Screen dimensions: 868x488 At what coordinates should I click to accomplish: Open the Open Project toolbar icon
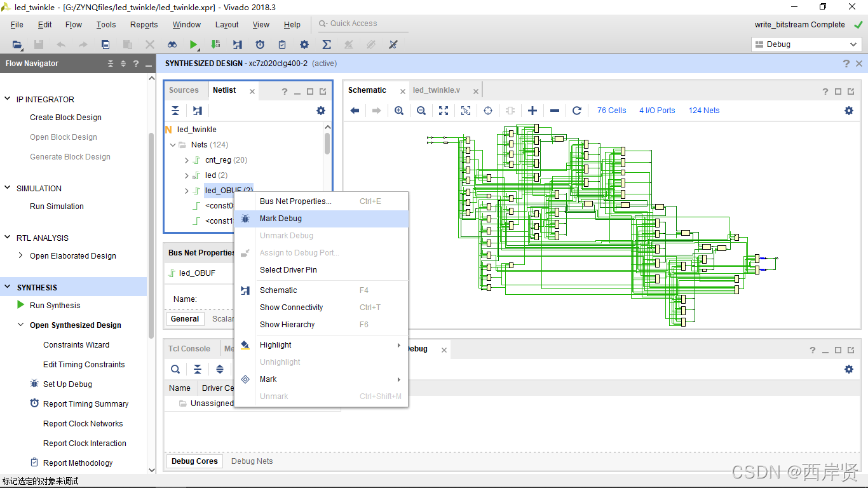(17, 44)
